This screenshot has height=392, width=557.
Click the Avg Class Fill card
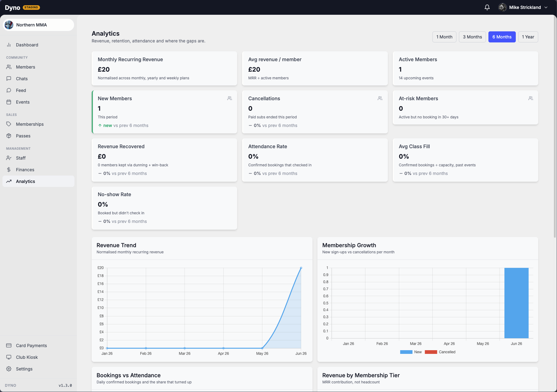[465, 160]
